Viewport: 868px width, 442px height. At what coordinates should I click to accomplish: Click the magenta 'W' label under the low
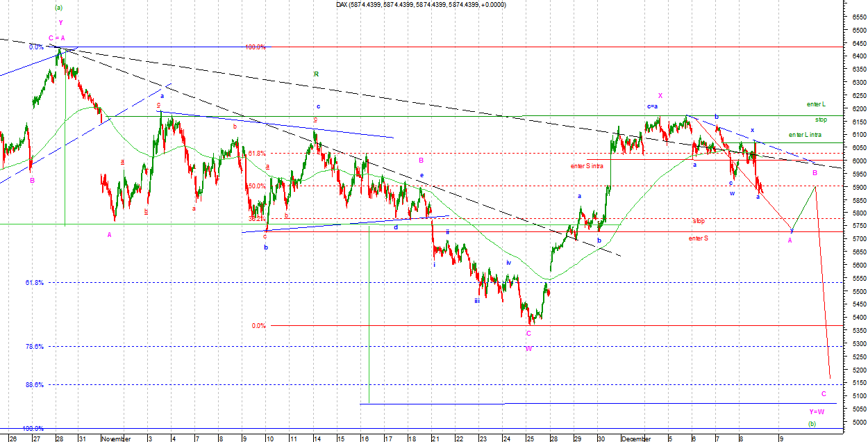[528, 349]
